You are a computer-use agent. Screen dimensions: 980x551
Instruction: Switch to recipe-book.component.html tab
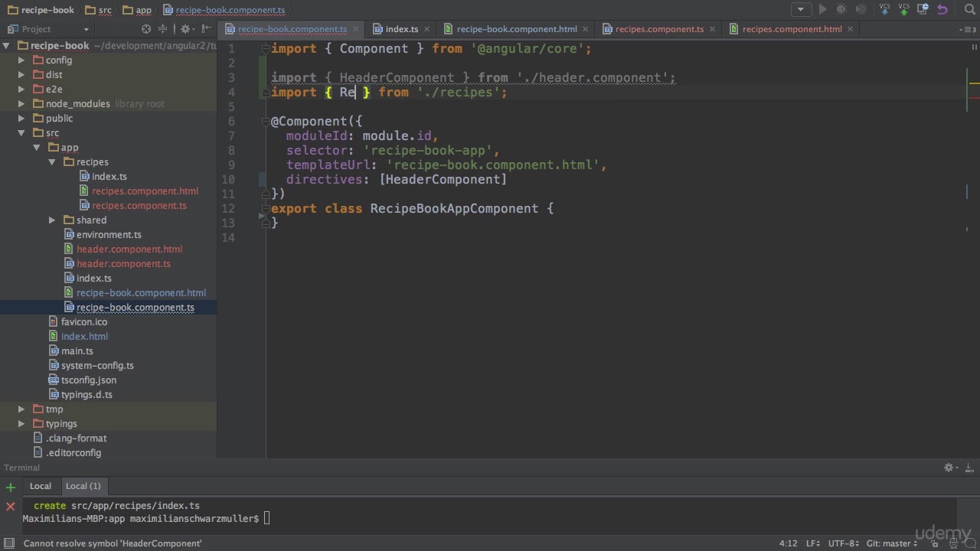pos(517,29)
